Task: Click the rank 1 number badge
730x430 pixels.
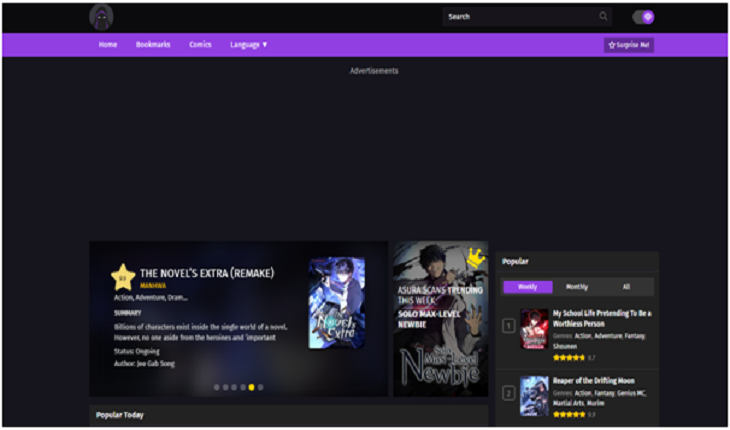Action: pyautogui.click(x=508, y=326)
